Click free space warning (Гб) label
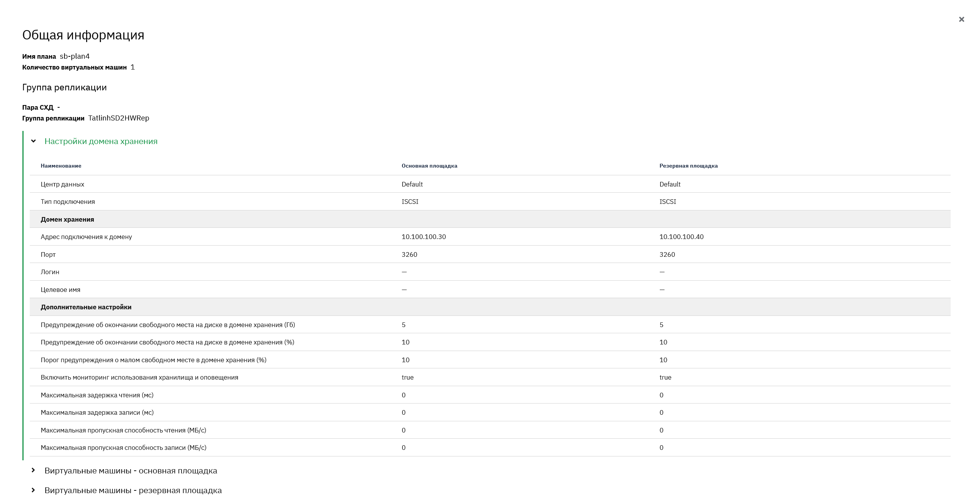This screenshot has width=980, height=502. point(168,325)
